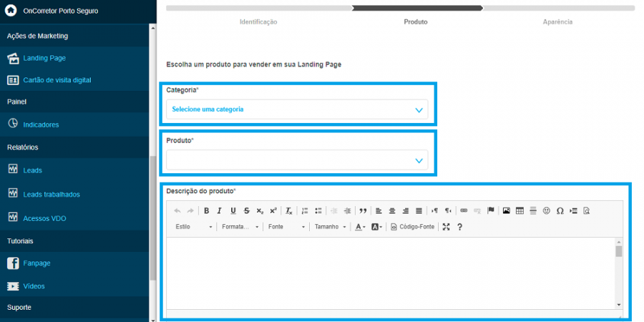Apply underline formatting
Screen dimensions: 644x322
click(233, 210)
